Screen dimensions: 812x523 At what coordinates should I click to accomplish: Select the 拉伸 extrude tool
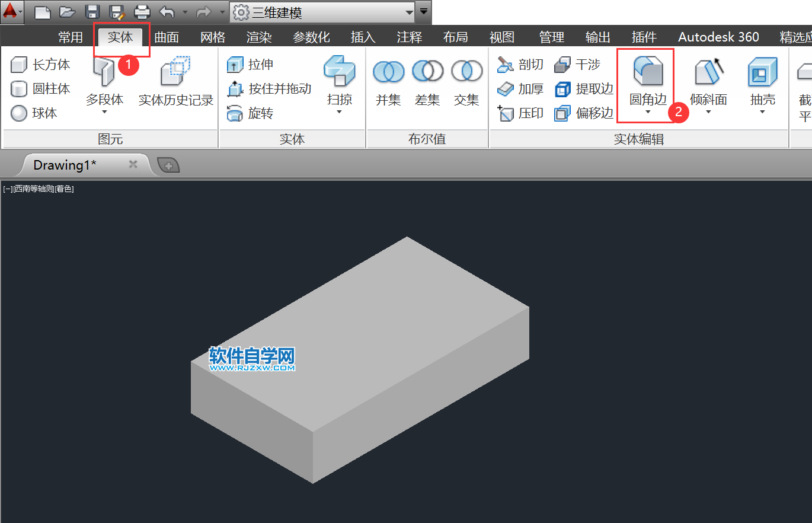(x=250, y=65)
